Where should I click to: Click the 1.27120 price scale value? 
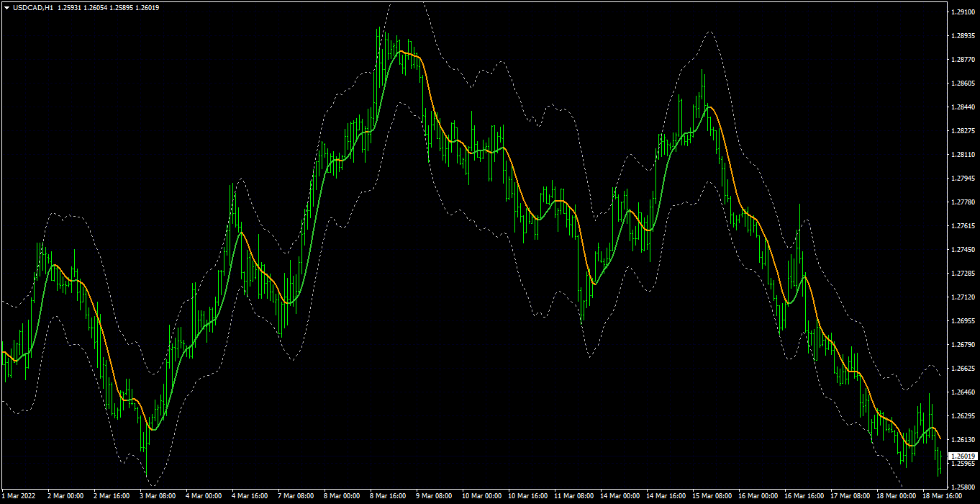click(963, 297)
